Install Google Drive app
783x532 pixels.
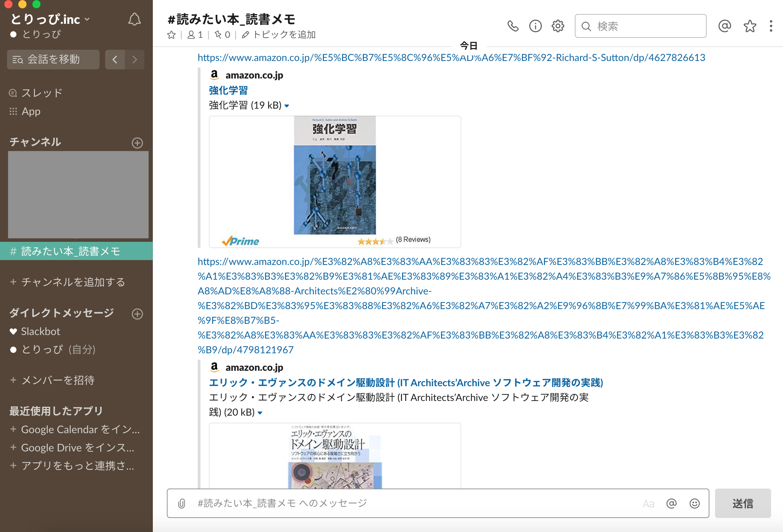(72, 448)
